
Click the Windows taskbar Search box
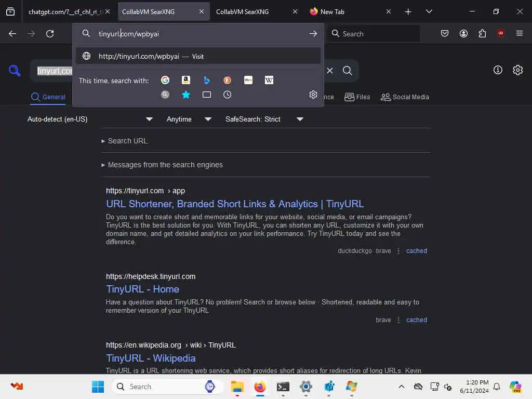(x=168, y=387)
